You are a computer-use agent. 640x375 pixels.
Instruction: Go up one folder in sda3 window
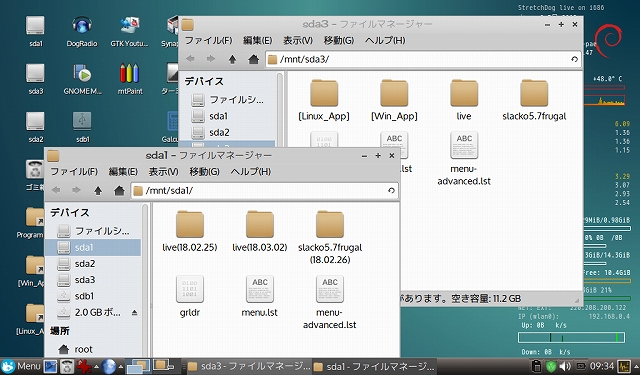[232, 60]
